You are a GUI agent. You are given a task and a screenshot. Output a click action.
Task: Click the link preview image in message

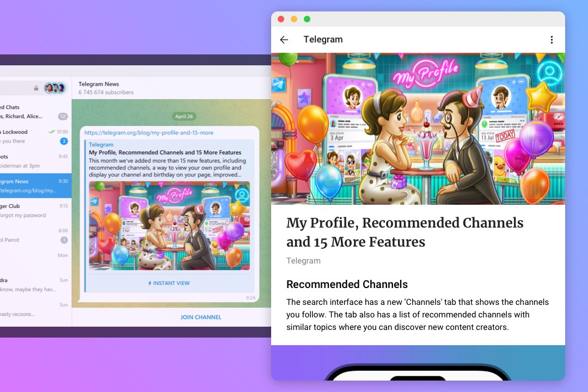[x=169, y=225]
